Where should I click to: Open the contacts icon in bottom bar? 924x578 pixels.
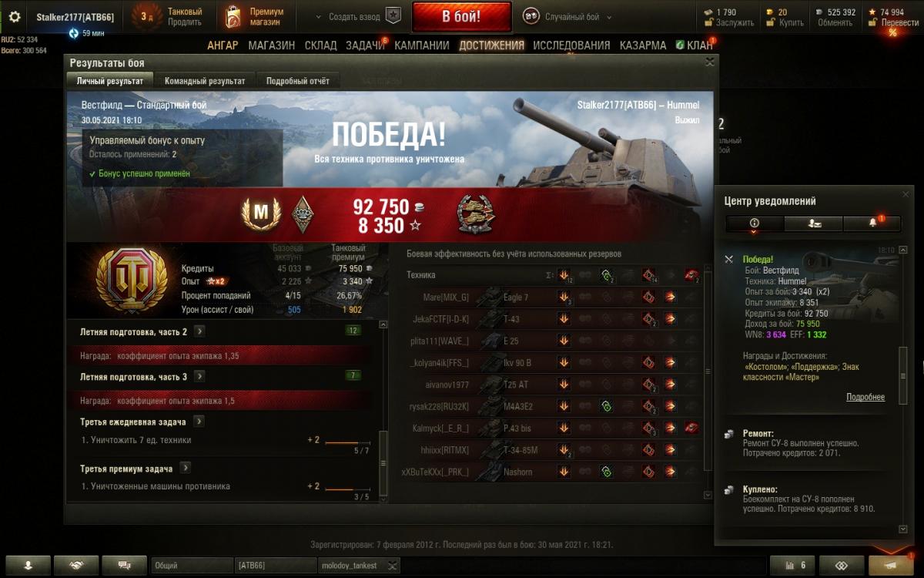[x=28, y=566]
